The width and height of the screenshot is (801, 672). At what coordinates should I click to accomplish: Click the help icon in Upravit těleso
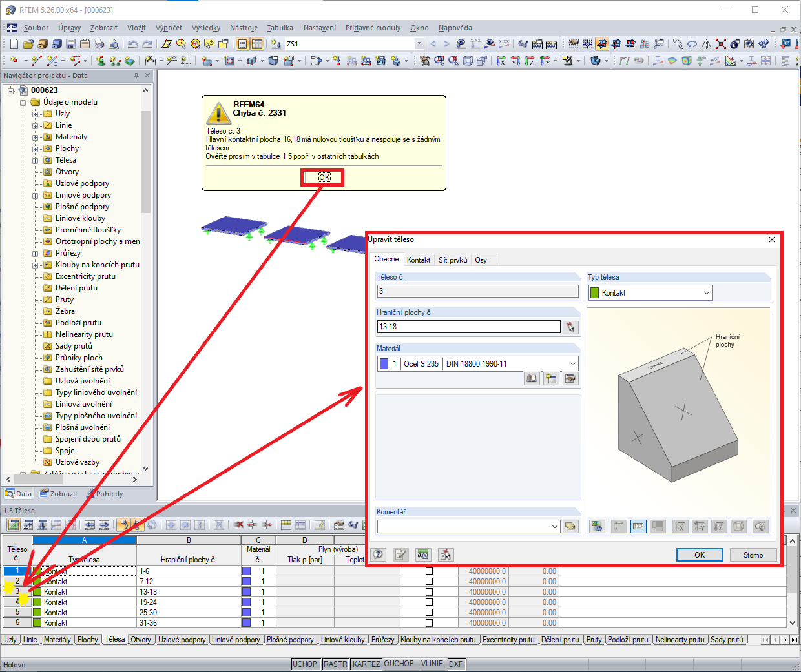379,555
